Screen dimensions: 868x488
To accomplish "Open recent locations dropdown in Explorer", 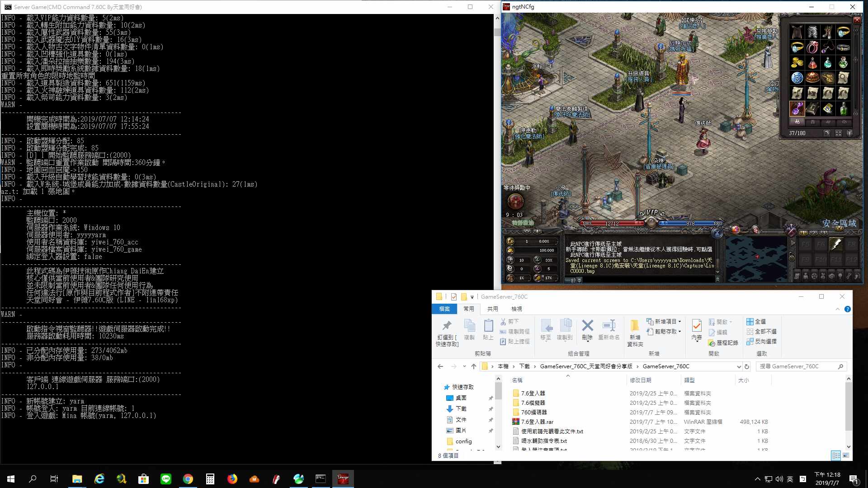I will 464,366.
